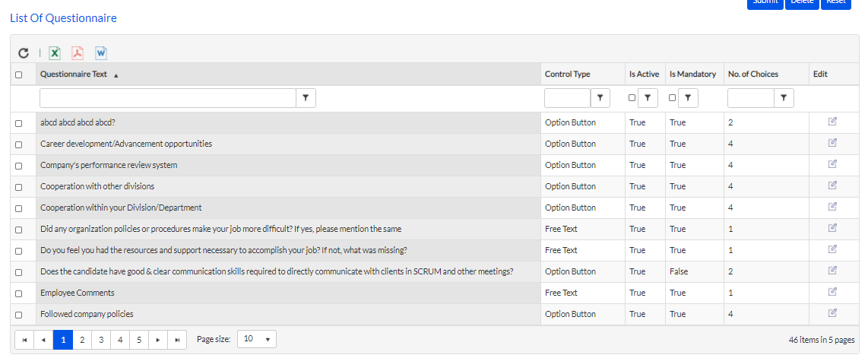
Task: Export the list to Excel
Action: coord(55,53)
